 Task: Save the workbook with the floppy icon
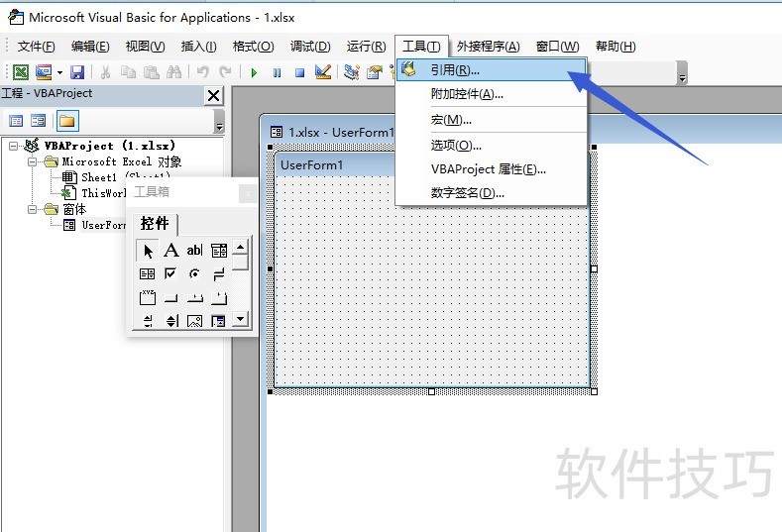[77, 72]
